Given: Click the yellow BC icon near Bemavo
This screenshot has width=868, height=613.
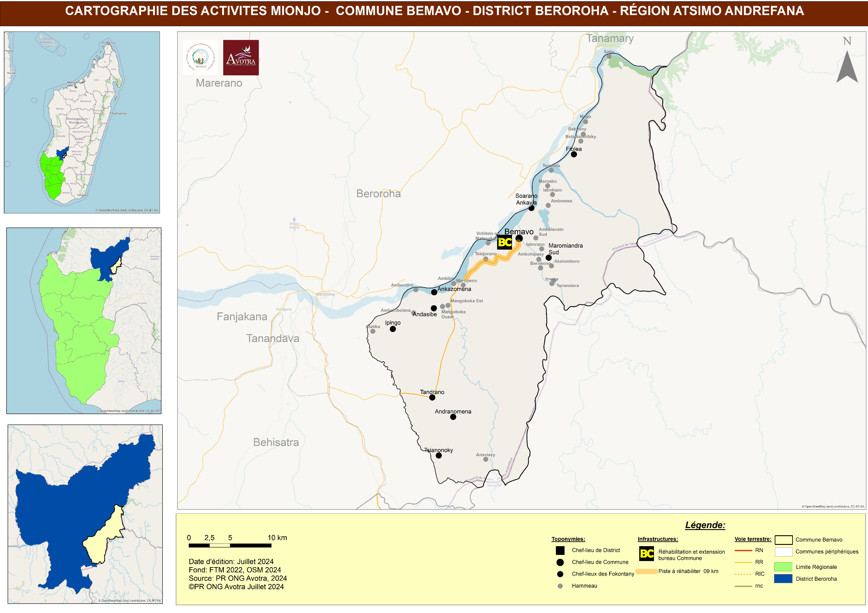Looking at the screenshot, I should [x=504, y=242].
